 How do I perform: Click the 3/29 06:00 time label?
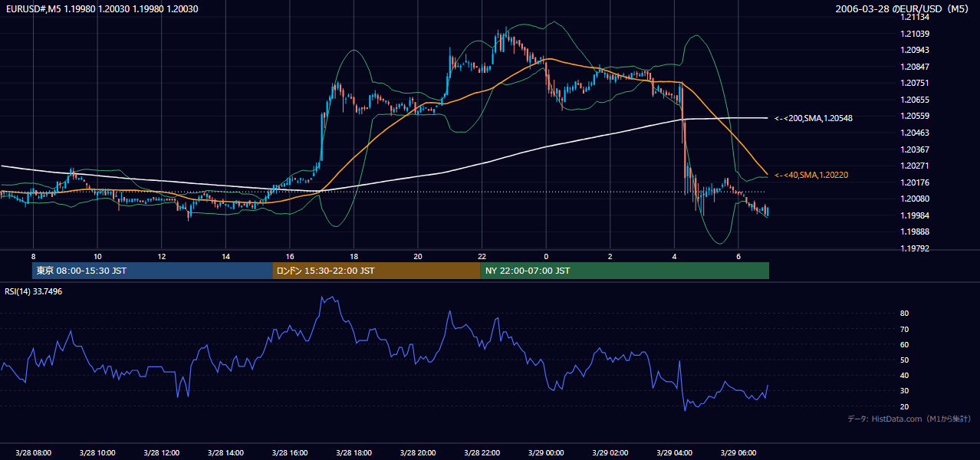(738, 453)
